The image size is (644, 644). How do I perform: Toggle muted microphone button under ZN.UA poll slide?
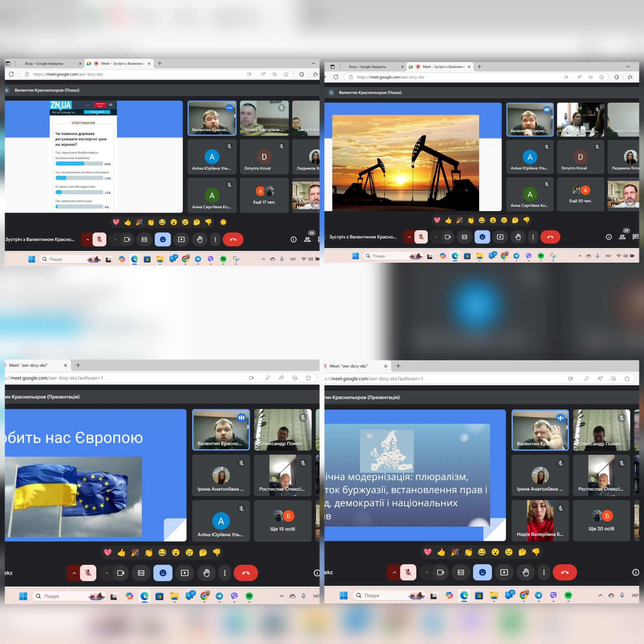[x=99, y=239]
